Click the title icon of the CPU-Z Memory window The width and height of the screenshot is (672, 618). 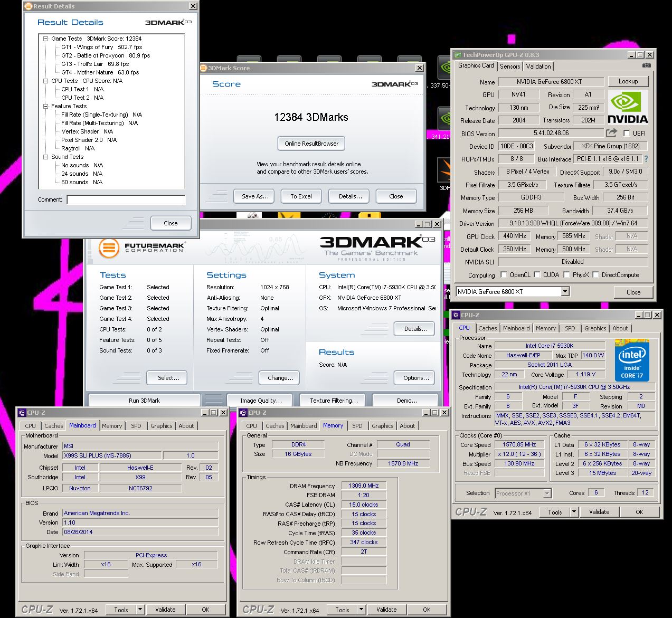tap(243, 413)
